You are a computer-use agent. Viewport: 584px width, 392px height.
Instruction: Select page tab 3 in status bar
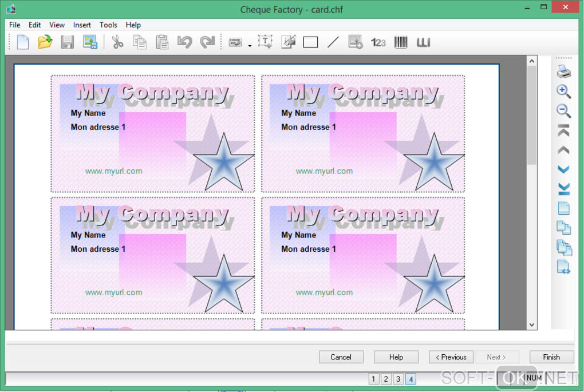(x=398, y=379)
